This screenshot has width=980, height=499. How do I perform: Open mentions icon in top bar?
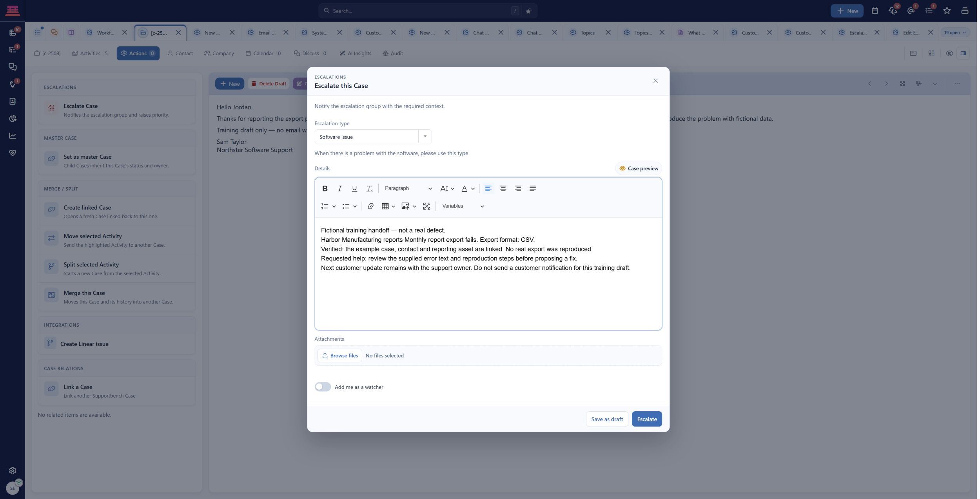[x=911, y=11]
